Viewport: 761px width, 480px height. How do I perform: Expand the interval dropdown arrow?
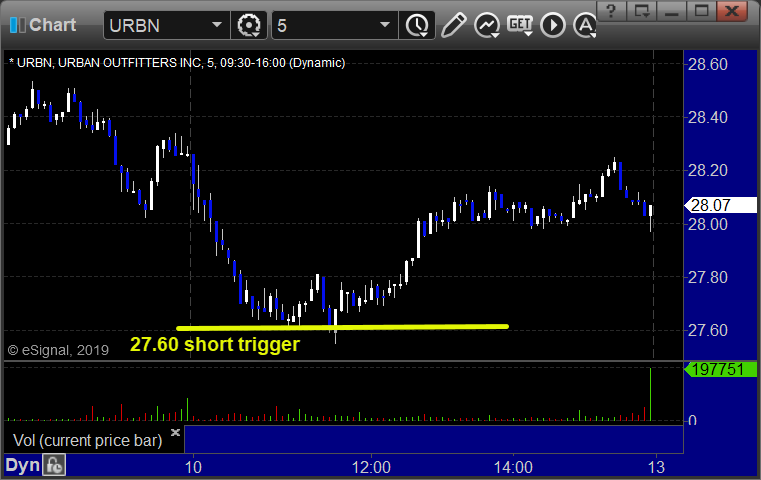tap(384, 25)
